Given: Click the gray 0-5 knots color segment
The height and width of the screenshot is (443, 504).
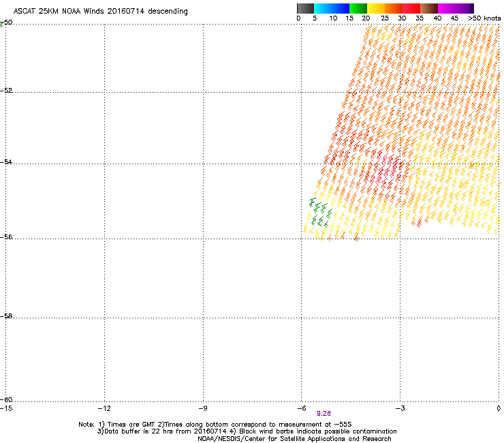Looking at the screenshot, I should click(x=305, y=8).
